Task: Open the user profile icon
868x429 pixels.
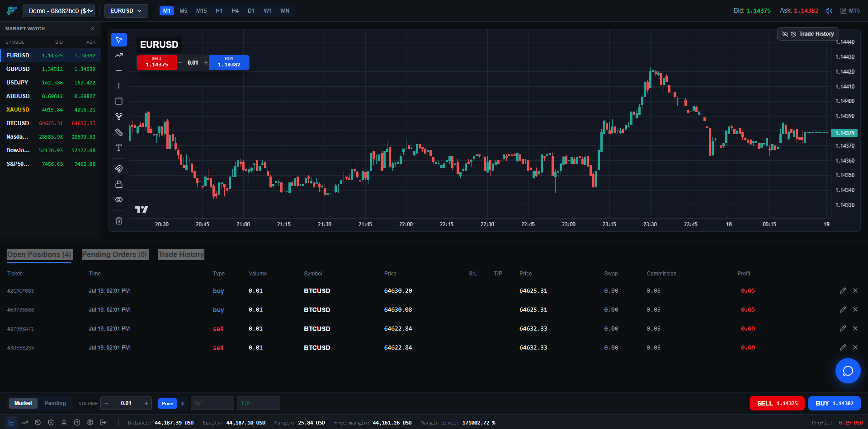Action: (x=64, y=423)
